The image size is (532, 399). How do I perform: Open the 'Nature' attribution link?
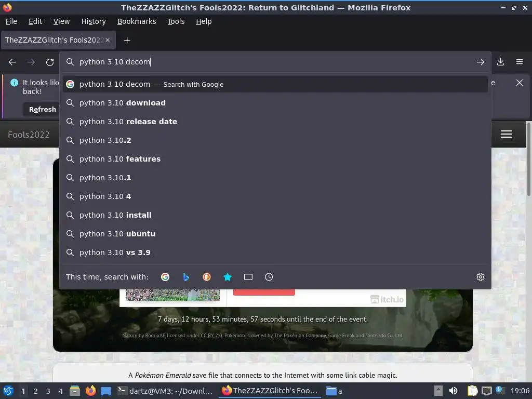(129, 335)
